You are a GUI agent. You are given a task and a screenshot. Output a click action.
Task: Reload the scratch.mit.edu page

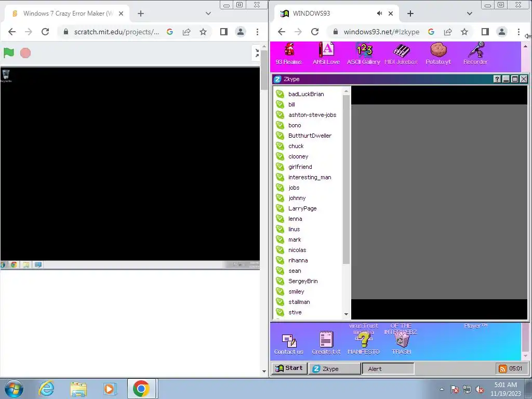point(45,32)
